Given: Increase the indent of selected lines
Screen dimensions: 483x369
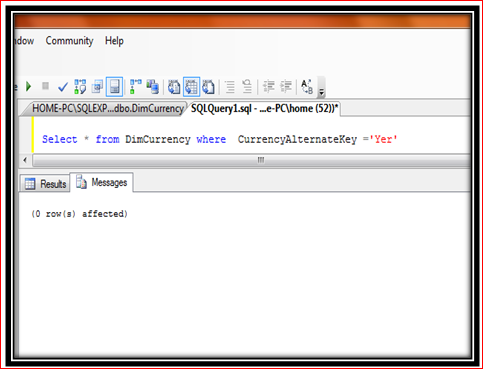Looking at the screenshot, I should (286, 87).
